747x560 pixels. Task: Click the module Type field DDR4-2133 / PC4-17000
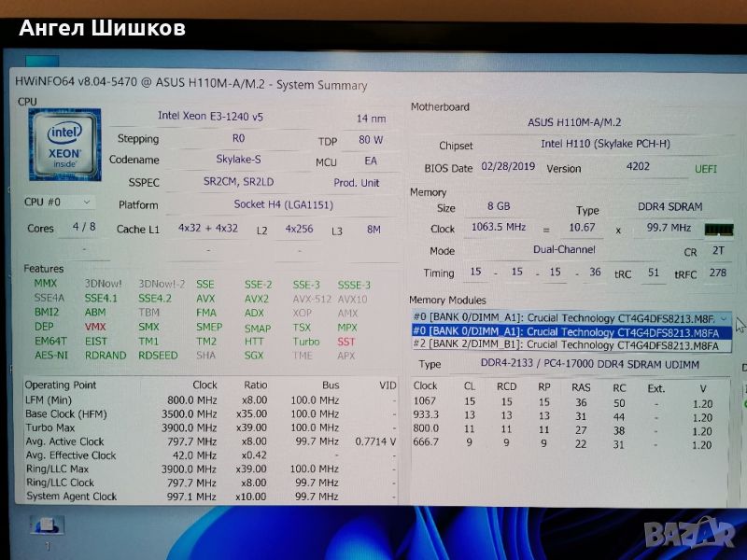590,364
